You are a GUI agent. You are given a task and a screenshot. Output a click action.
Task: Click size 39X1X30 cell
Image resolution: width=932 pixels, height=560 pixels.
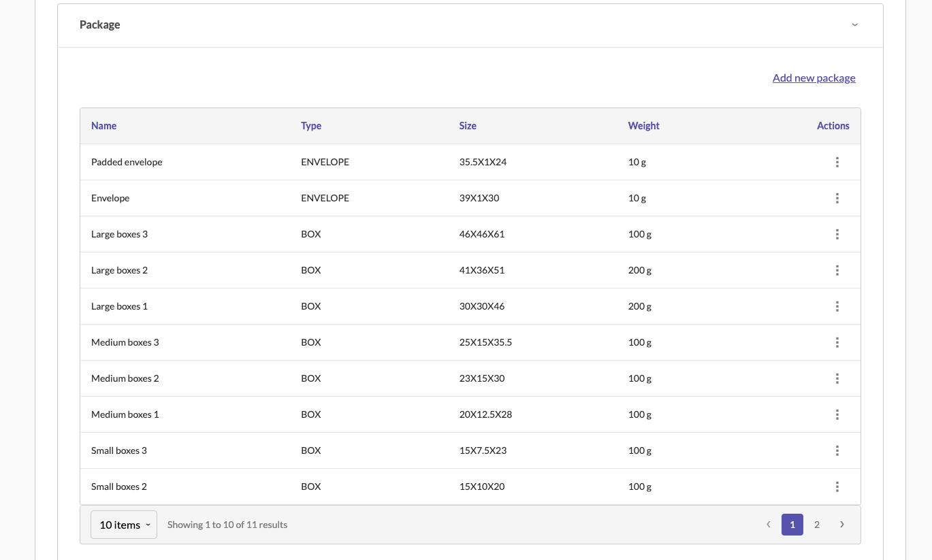(479, 198)
